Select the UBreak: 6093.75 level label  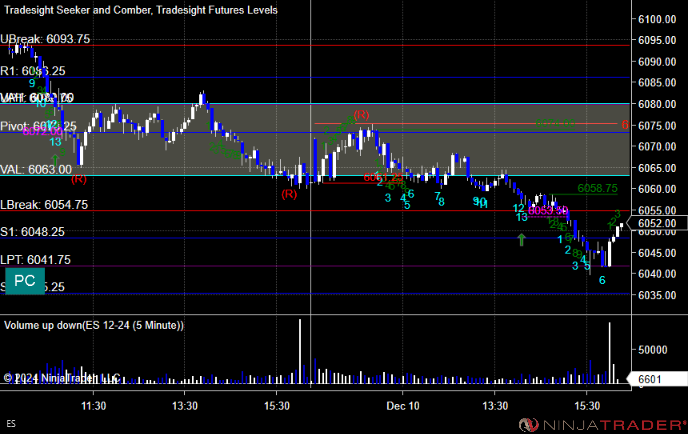pyautogui.click(x=45, y=39)
